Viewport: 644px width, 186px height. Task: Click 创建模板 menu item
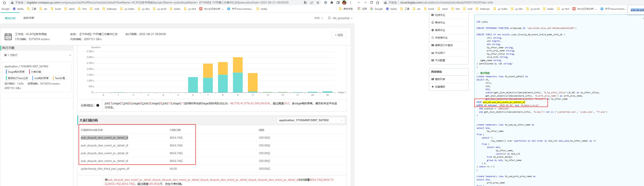coord(449,87)
